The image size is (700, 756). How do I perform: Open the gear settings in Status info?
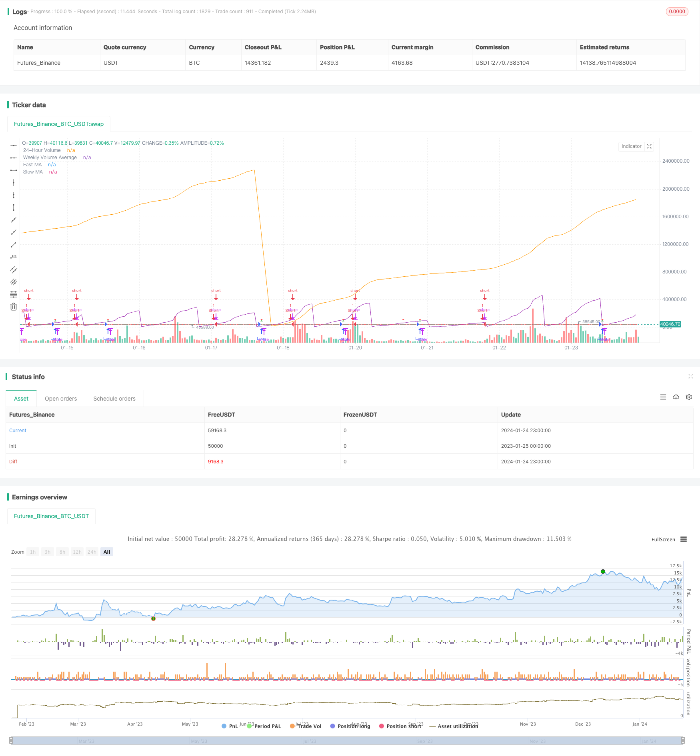click(689, 397)
